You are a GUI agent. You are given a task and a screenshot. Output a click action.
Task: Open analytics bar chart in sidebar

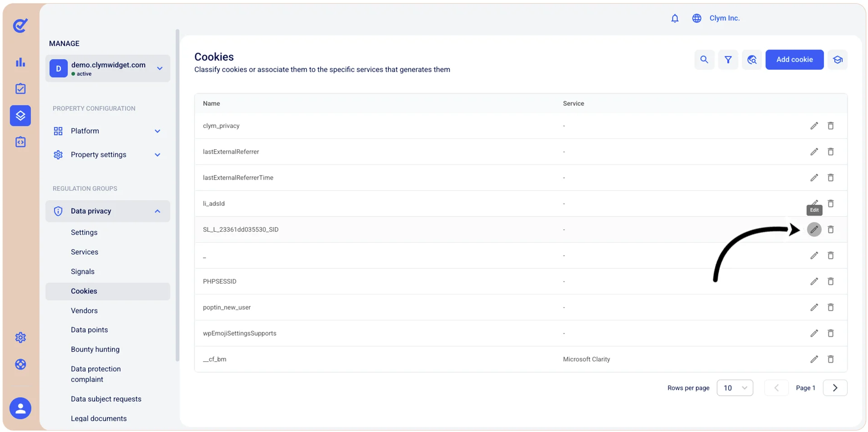tap(20, 62)
